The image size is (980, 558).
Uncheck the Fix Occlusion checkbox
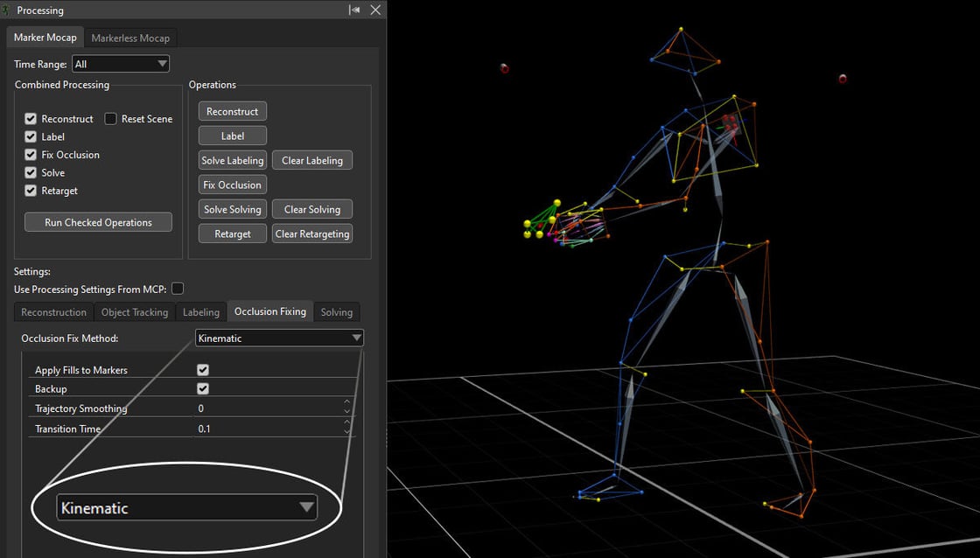(x=31, y=155)
